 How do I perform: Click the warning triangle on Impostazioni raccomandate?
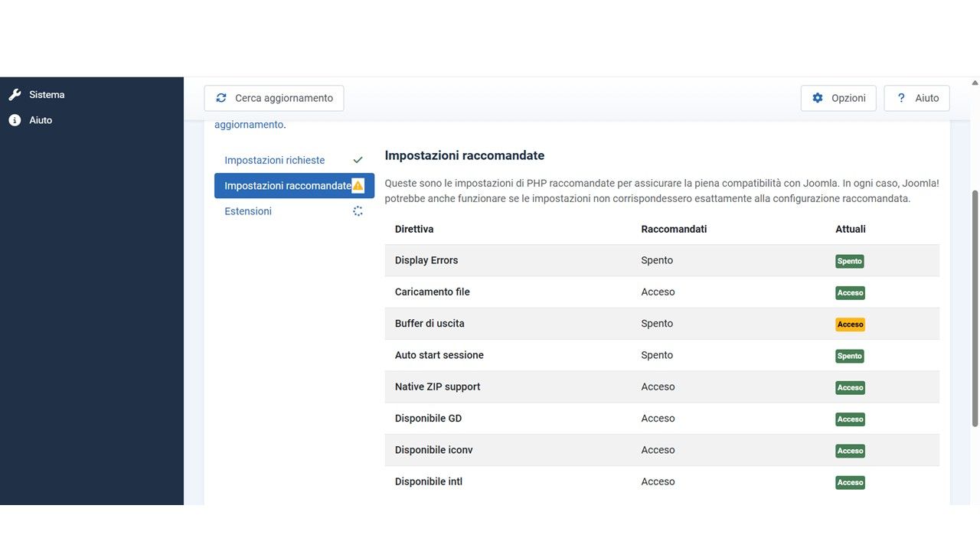358,185
